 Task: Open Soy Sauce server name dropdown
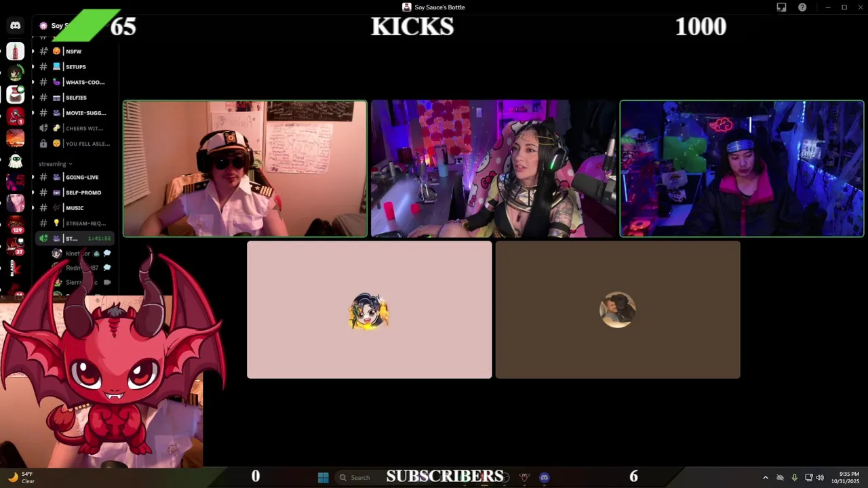[x=61, y=26]
